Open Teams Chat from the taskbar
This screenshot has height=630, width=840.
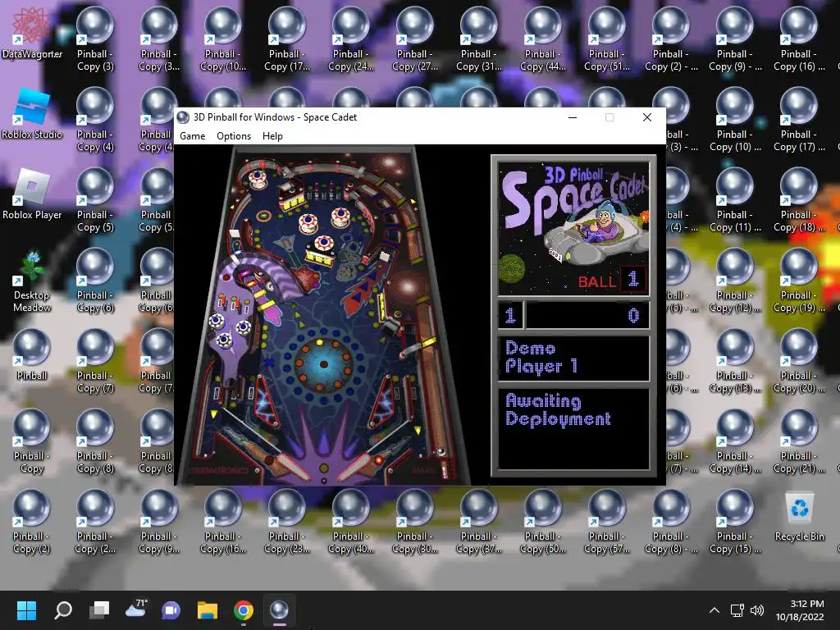[171, 609]
